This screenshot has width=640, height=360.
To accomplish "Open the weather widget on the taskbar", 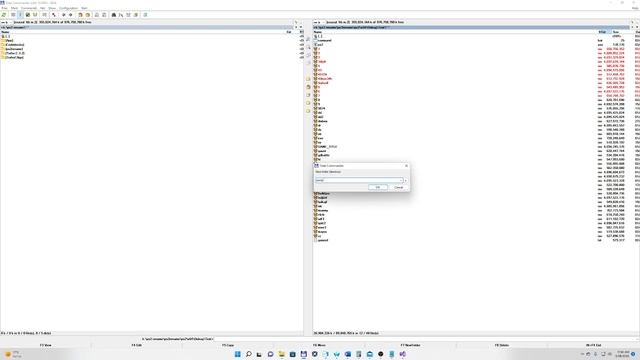I will pos(13,354).
